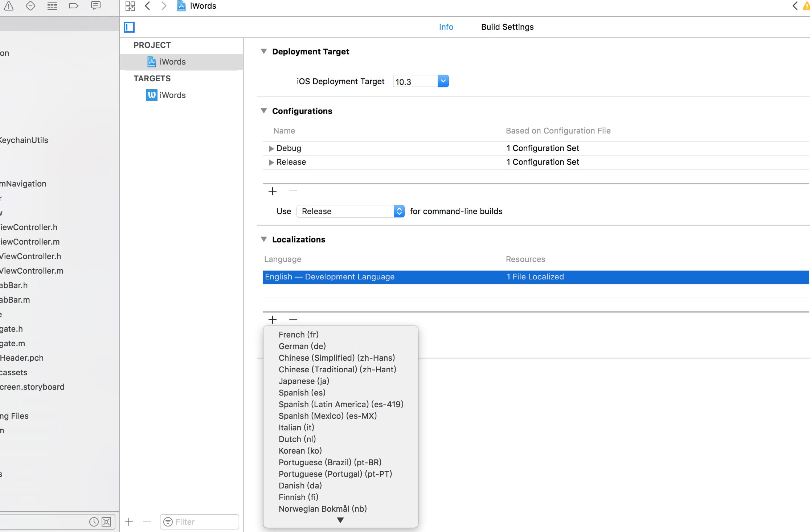Switch to the Build Settings tab

(x=507, y=27)
